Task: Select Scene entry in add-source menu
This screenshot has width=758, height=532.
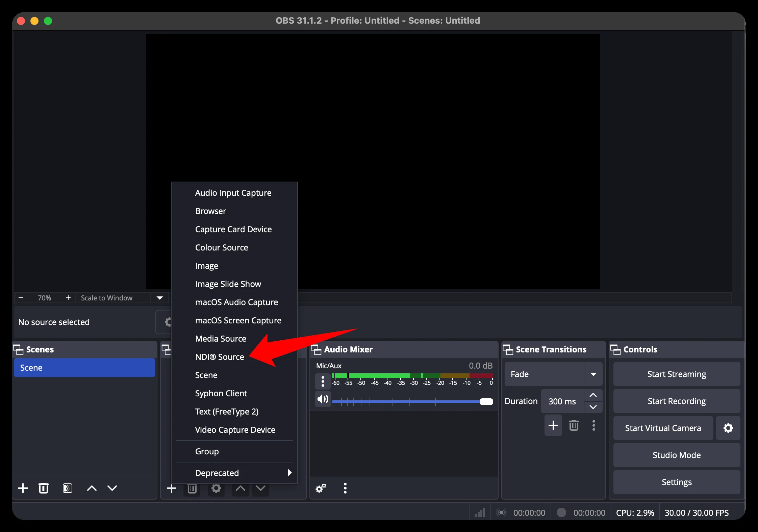Action: (x=234, y=375)
